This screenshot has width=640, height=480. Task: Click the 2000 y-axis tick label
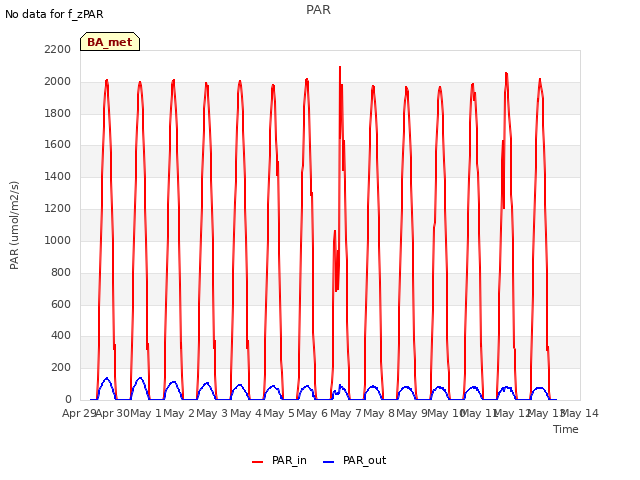coord(58,82)
